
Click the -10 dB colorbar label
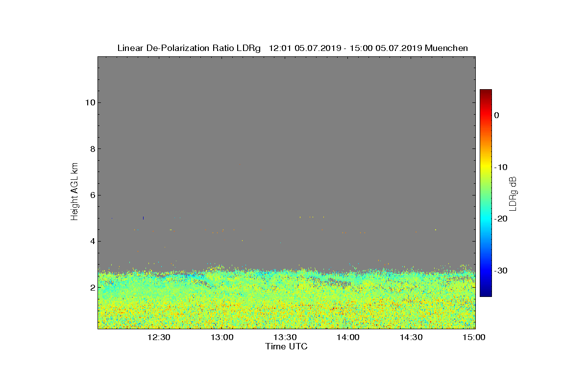[x=500, y=167]
